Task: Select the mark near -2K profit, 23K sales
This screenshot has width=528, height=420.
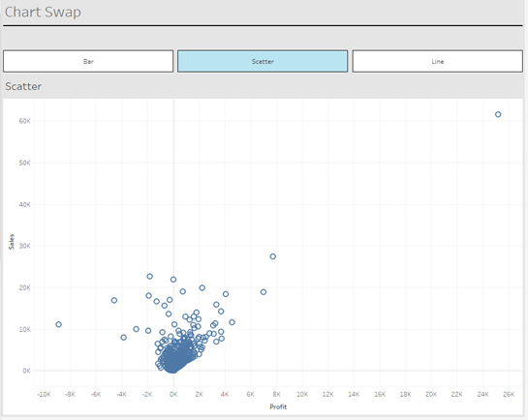Action: pos(150,277)
